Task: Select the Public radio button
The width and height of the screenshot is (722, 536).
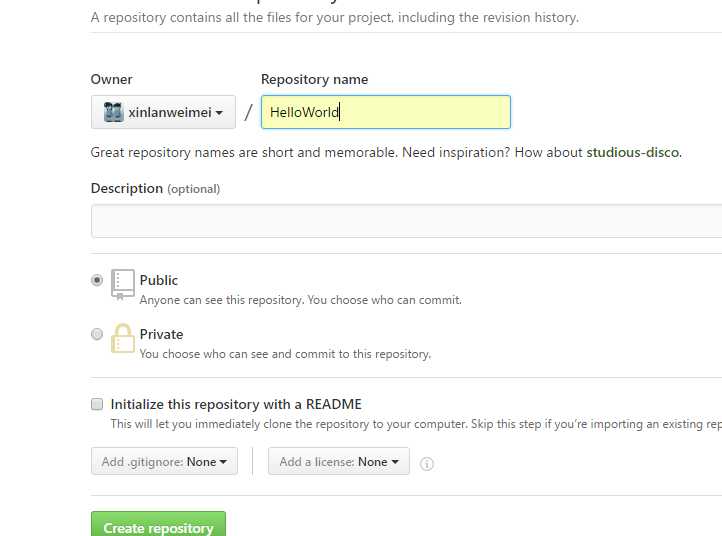Action: click(97, 280)
